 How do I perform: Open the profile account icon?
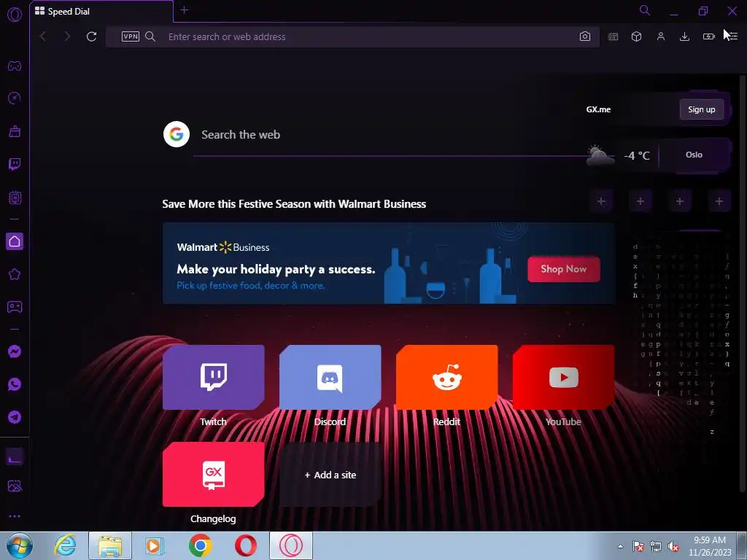click(x=661, y=36)
